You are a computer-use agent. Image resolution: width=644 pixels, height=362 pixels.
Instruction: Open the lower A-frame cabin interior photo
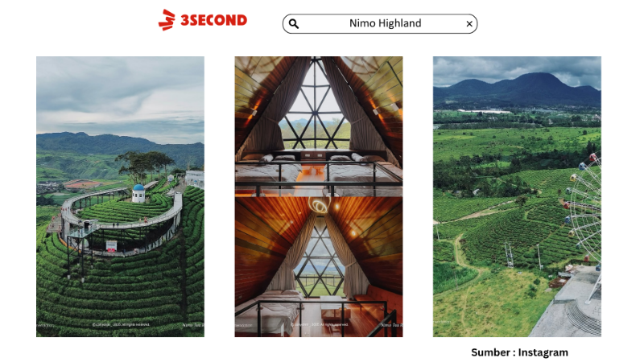click(319, 267)
